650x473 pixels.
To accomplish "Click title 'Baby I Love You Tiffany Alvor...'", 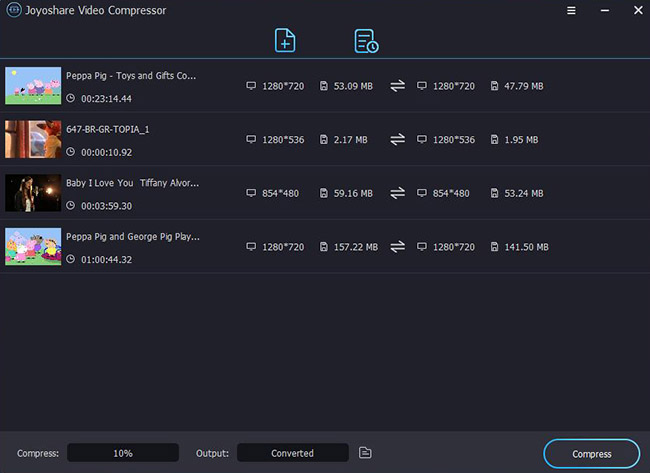I will click(x=132, y=183).
